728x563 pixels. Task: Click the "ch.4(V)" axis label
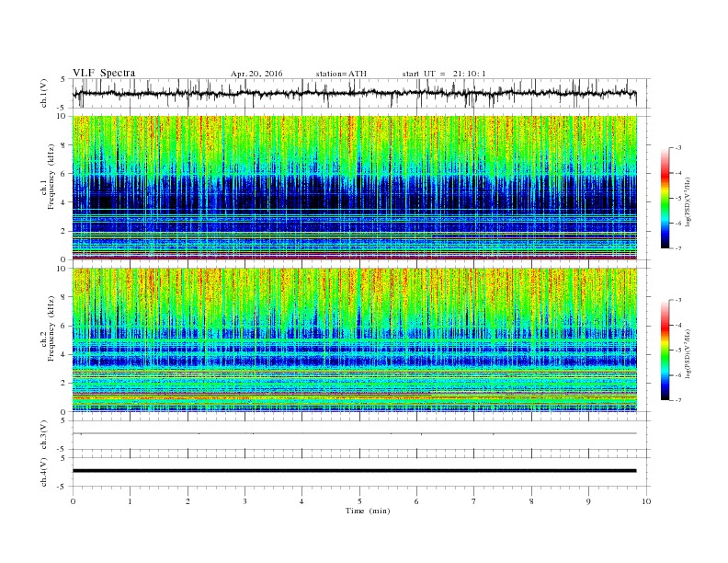tap(44, 472)
